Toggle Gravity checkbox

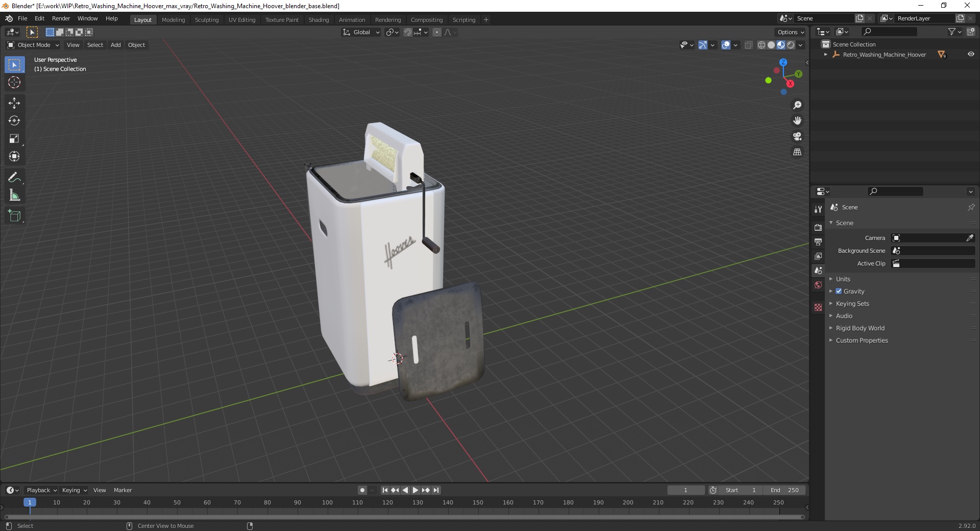pyautogui.click(x=839, y=292)
